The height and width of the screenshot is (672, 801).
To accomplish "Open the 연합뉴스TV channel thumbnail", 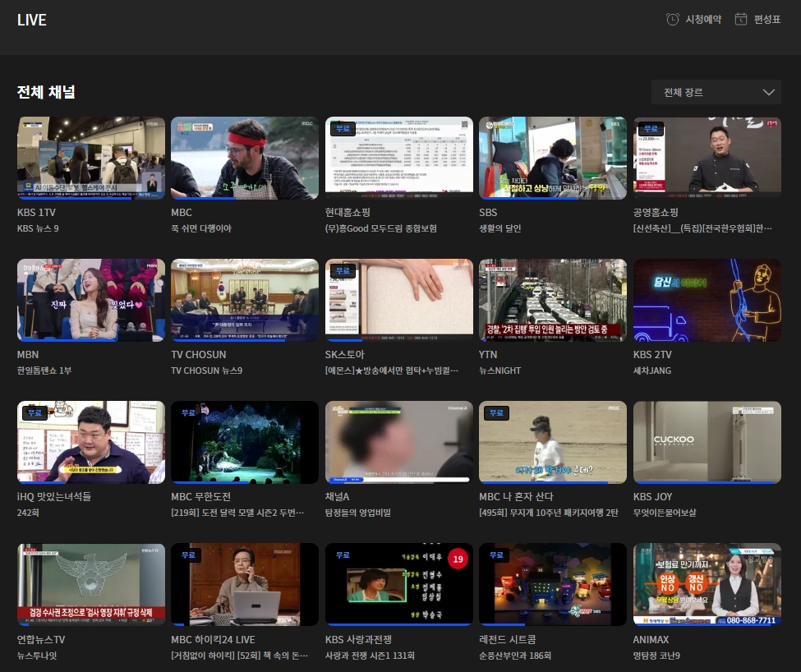I will (x=91, y=585).
